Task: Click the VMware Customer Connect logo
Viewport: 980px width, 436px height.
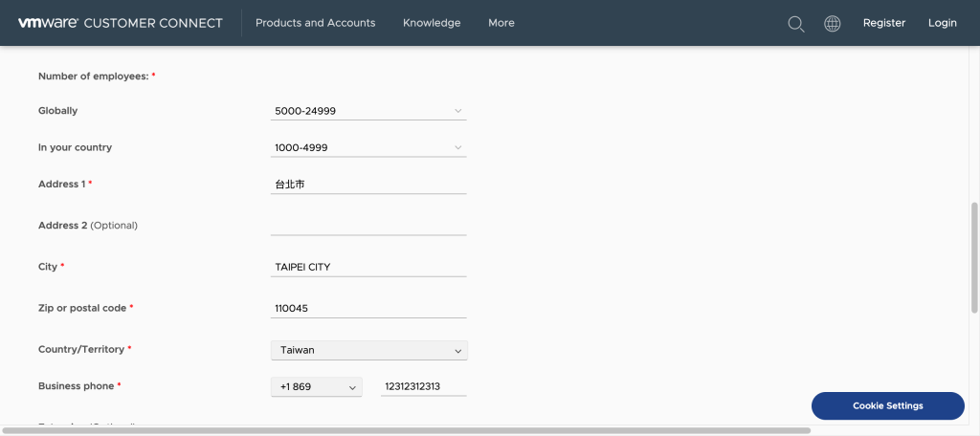Action: (x=120, y=23)
